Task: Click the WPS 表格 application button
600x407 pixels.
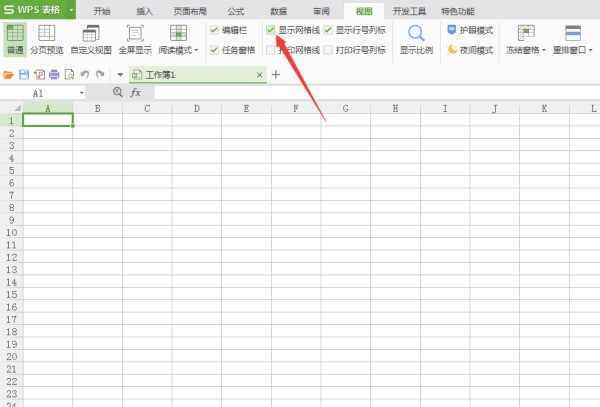Action: click(33, 10)
